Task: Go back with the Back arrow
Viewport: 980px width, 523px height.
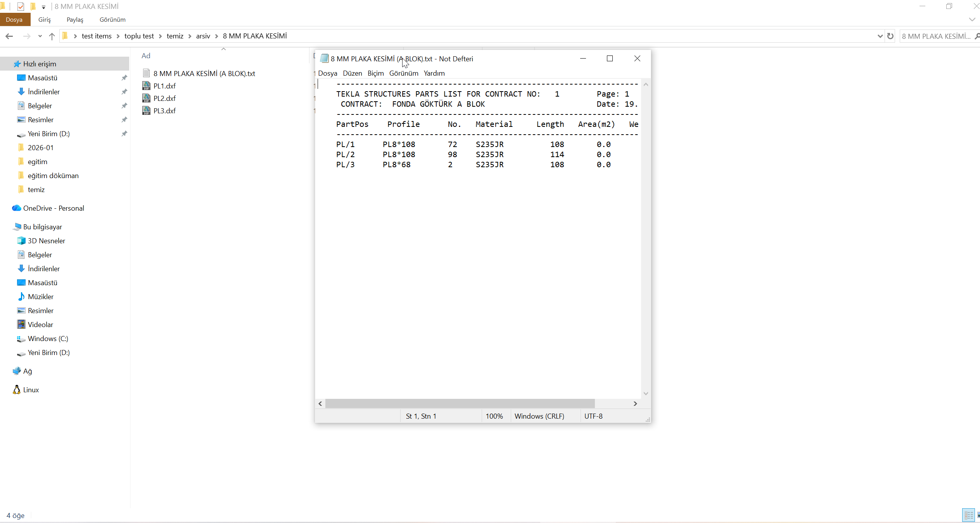Action: click(9, 36)
